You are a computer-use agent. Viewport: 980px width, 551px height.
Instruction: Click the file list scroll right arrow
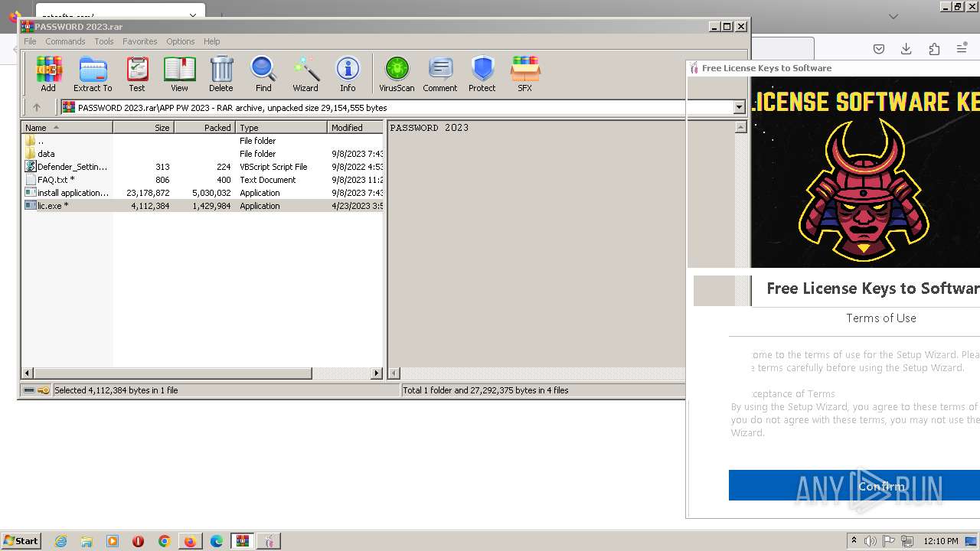(x=377, y=373)
